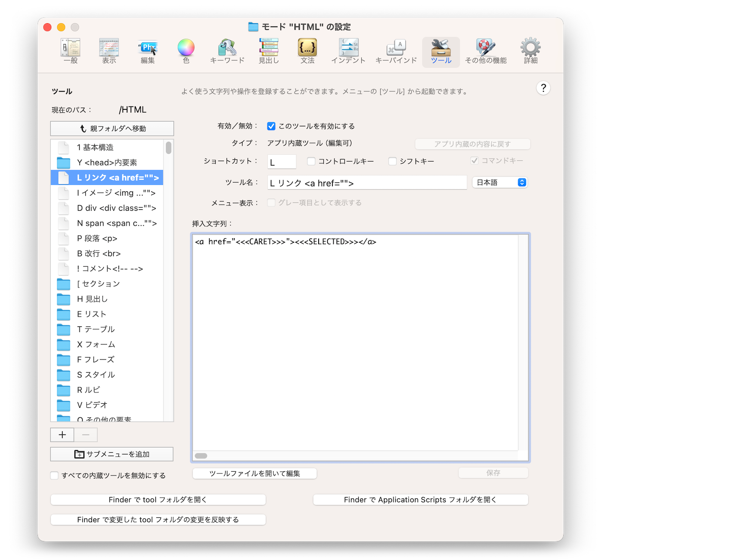Click the help question mark button
The width and height of the screenshot is (732, 560).
[543, 88]
